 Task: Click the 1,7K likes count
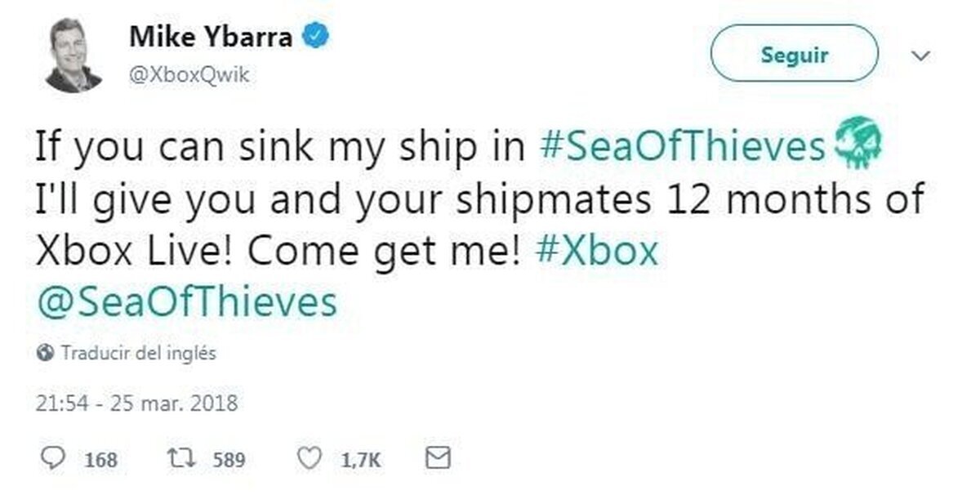click(x=360, y=460)
